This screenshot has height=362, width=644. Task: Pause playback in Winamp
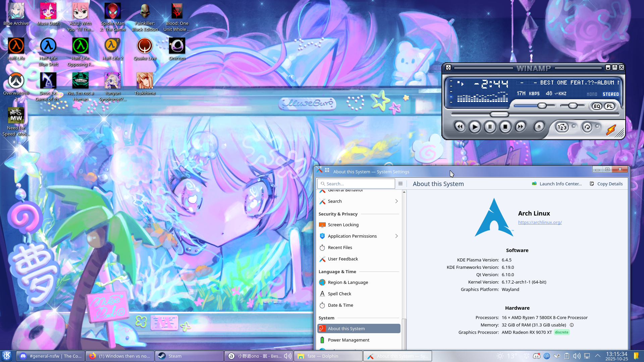(490, 127)
